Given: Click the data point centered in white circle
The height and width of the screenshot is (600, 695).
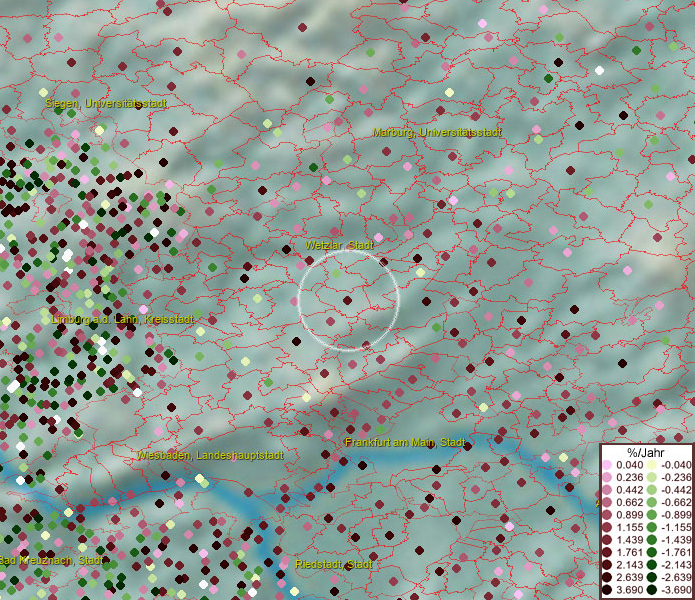Looking at the screenshot, I should pyautogui.click(x=347, y=299).
